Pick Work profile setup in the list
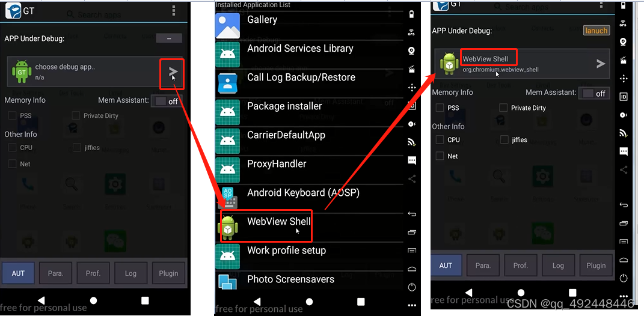The width and height of the screenshot is (644, 316). tap(309, 257)
